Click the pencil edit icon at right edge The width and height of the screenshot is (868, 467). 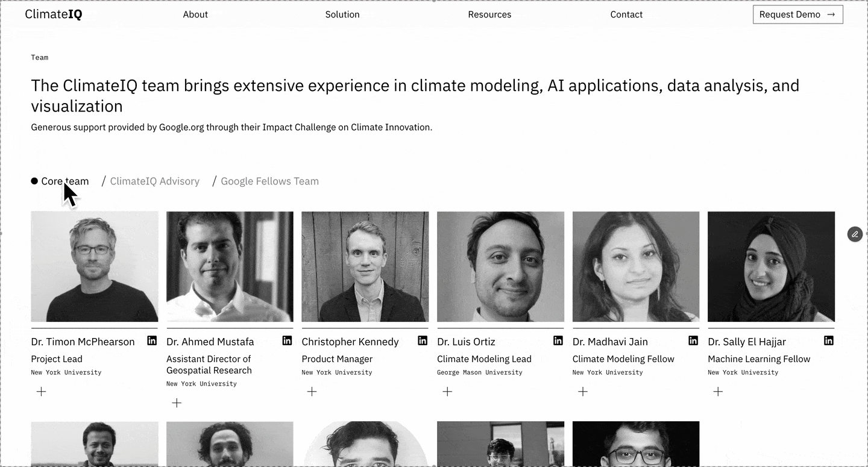pyautogui.click(x=855, y=234)
